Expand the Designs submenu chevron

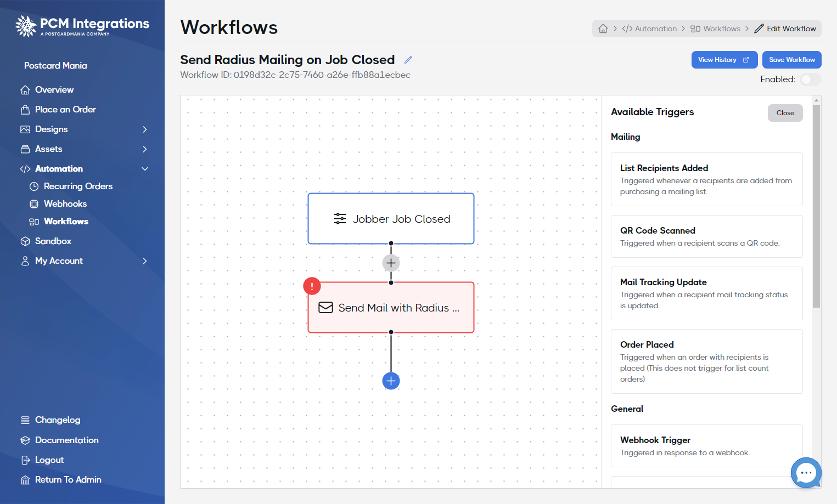coord(145,129)
